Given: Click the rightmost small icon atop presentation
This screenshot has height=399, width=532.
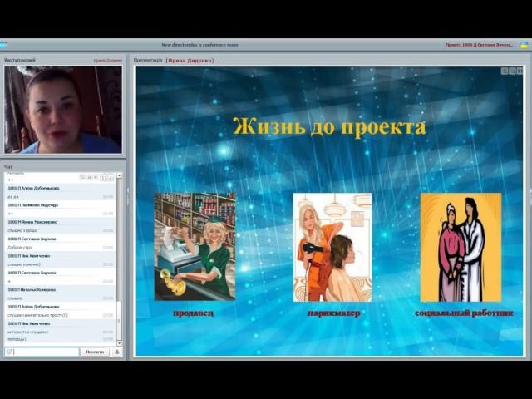Looking at the screenshot, I should click(x=520, y=71).
